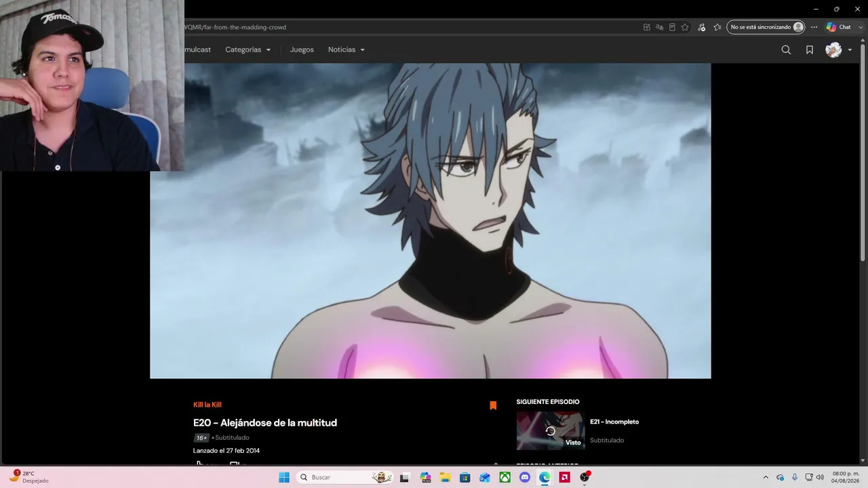Viewport: 868px width, 488px height.
Task: Open File Explorer from the taskbar
Action: (x=445, y=477)
